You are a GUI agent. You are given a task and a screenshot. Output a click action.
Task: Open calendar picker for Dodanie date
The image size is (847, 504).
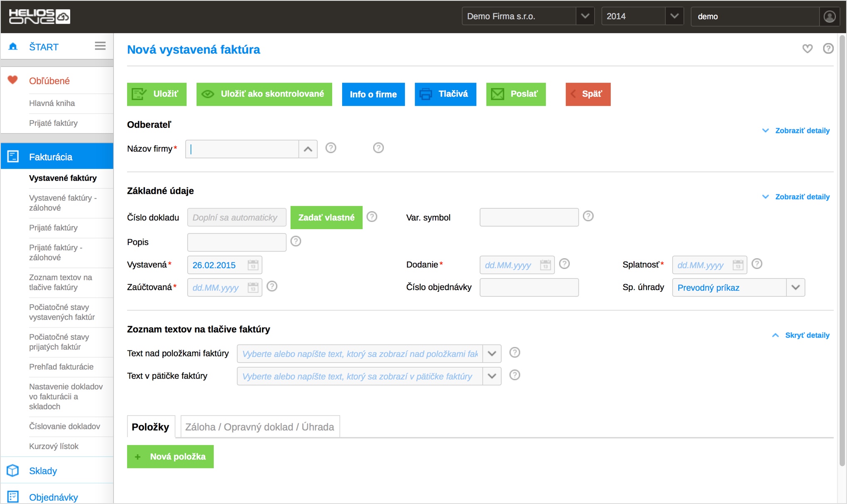coord(545,265)
